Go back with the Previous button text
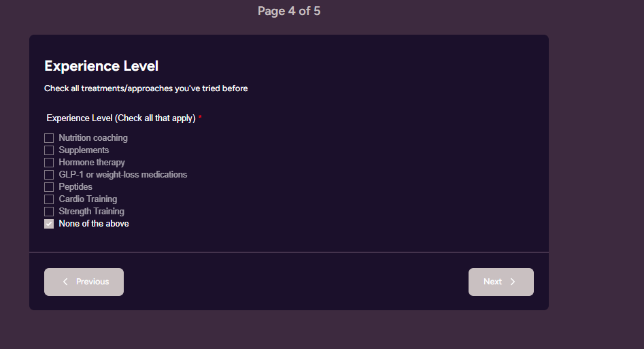This screenshot has width=644, height=349. 92,282
